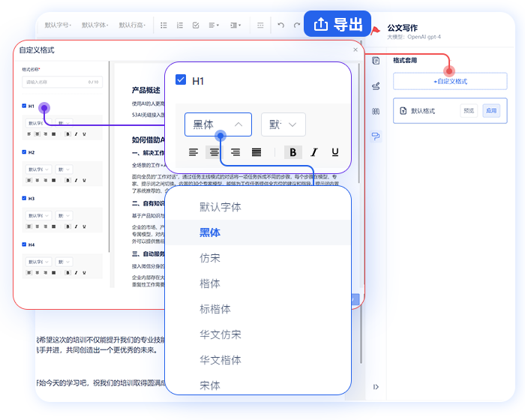This screenshot has width=525, height=420.
Task: Toggle the H3 heading checkbox
Action: click(x=24, y=198)
